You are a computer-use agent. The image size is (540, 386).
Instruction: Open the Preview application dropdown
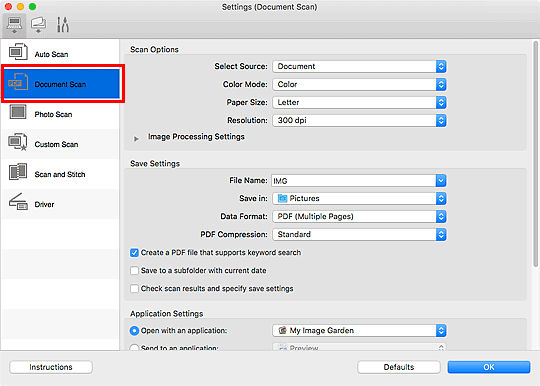(359, 347)
